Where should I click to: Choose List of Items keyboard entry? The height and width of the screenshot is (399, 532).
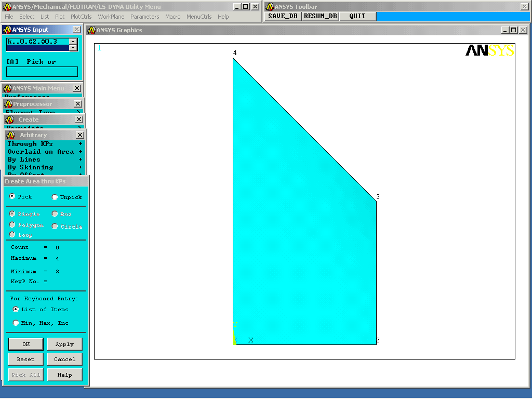point(16,309)
